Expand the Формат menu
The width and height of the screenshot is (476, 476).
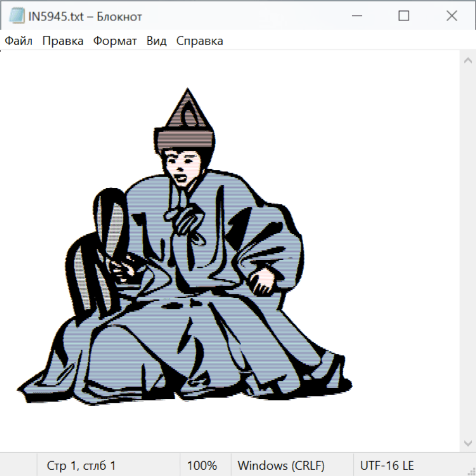point(115,41)
